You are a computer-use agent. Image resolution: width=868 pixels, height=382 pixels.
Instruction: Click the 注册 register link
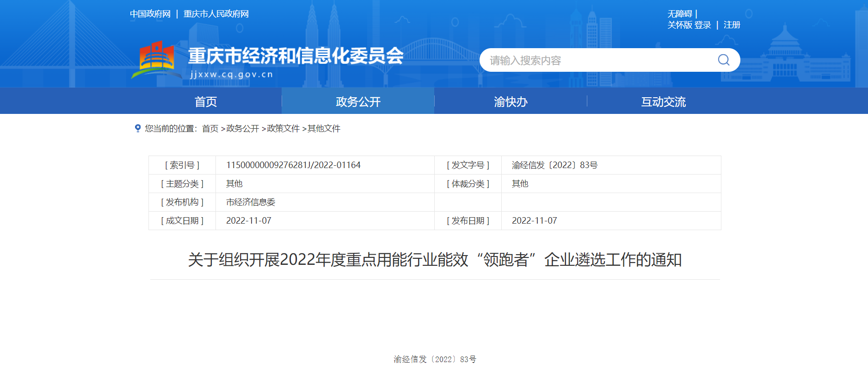(x=732, y=25)
